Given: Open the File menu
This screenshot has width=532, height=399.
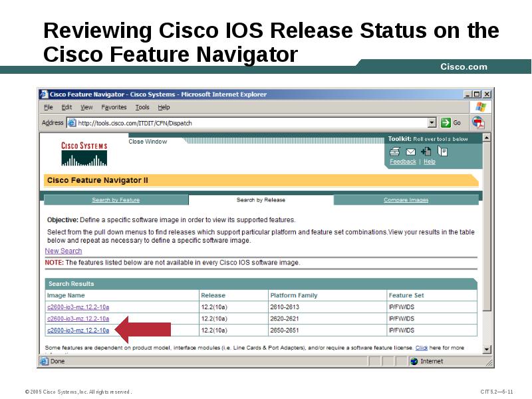Looking at the screenshot, I should (48, 107).
